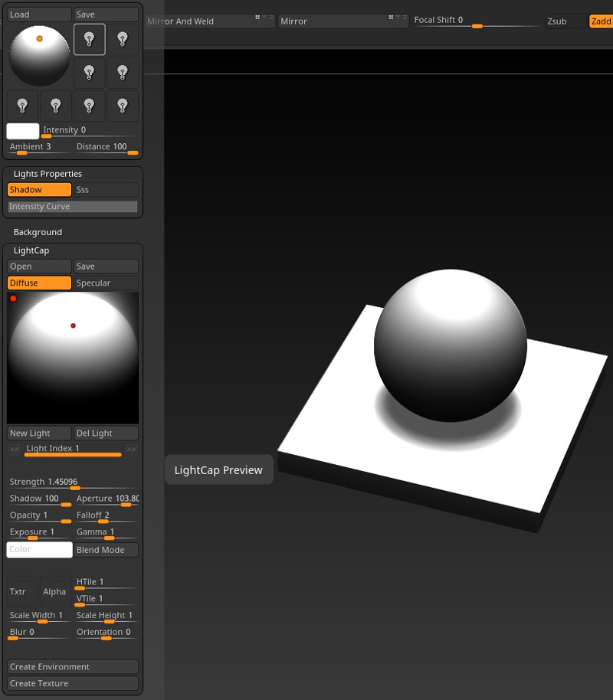Viewport: 613px width, 700px height.
Task: Select the highlighted first light bulb icon
Action: (89, 39)
